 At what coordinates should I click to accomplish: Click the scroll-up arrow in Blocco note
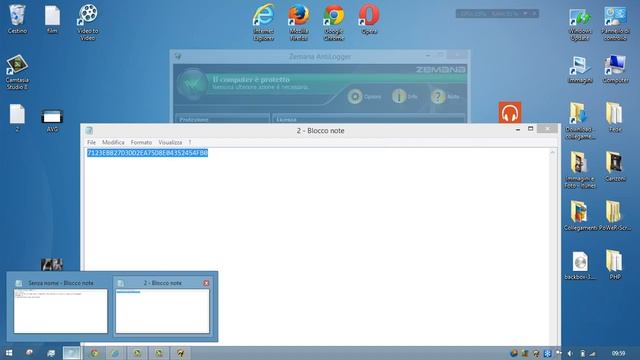[552, 152]
